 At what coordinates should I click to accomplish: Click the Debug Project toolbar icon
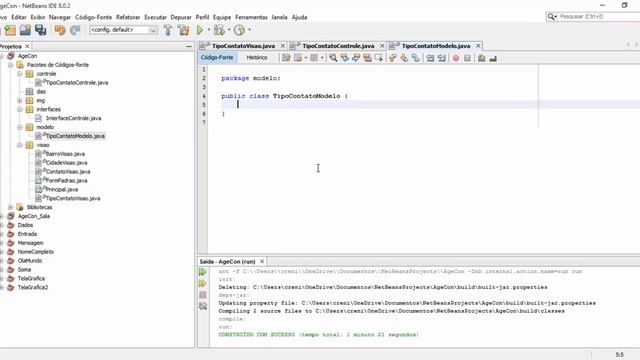point(219,30)
